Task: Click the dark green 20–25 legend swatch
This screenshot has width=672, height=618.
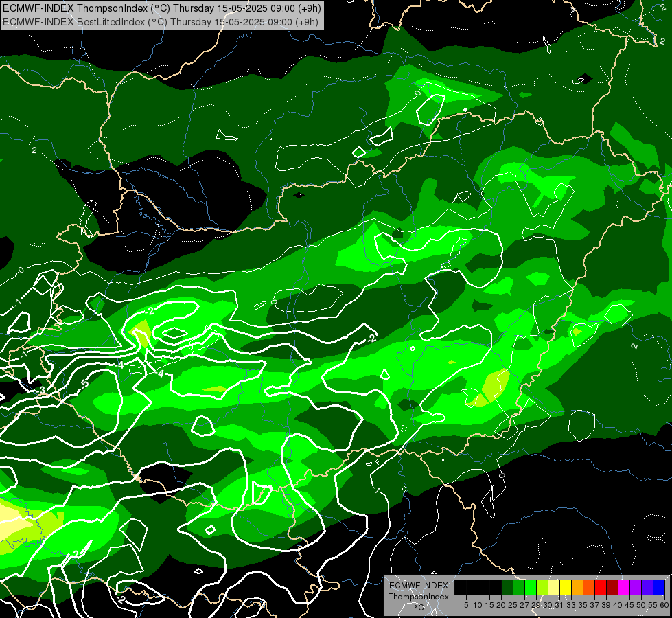Action: (x=507, y=587)
